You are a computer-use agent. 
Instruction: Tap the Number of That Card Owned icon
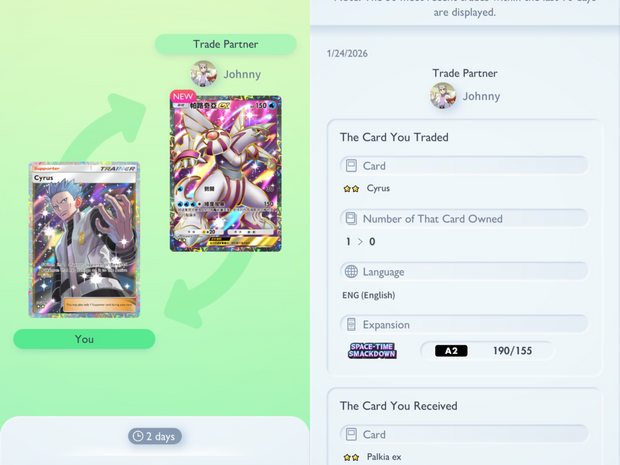351,219
